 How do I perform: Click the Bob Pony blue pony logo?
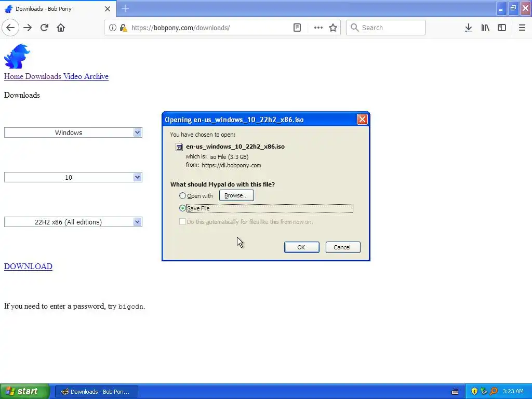point(17,56)
